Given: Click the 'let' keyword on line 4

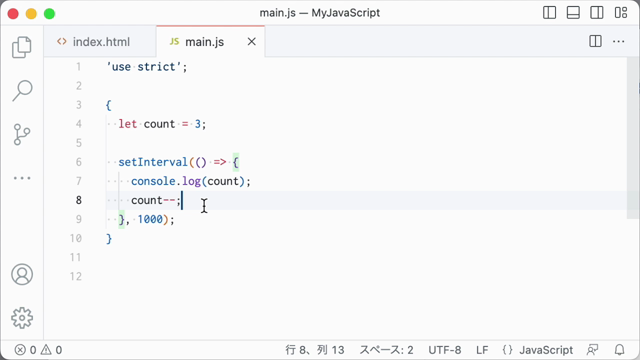Looking at the screenshot, I should click(x=128, y=124).
